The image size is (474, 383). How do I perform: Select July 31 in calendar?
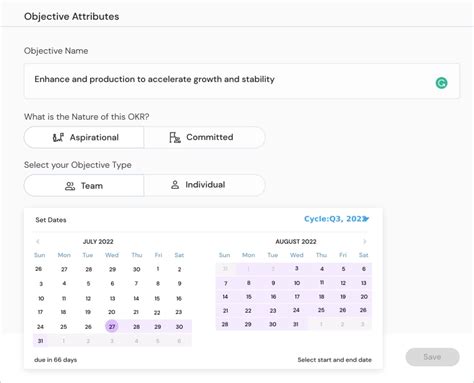pyautogui.click(x=40, y=341)
